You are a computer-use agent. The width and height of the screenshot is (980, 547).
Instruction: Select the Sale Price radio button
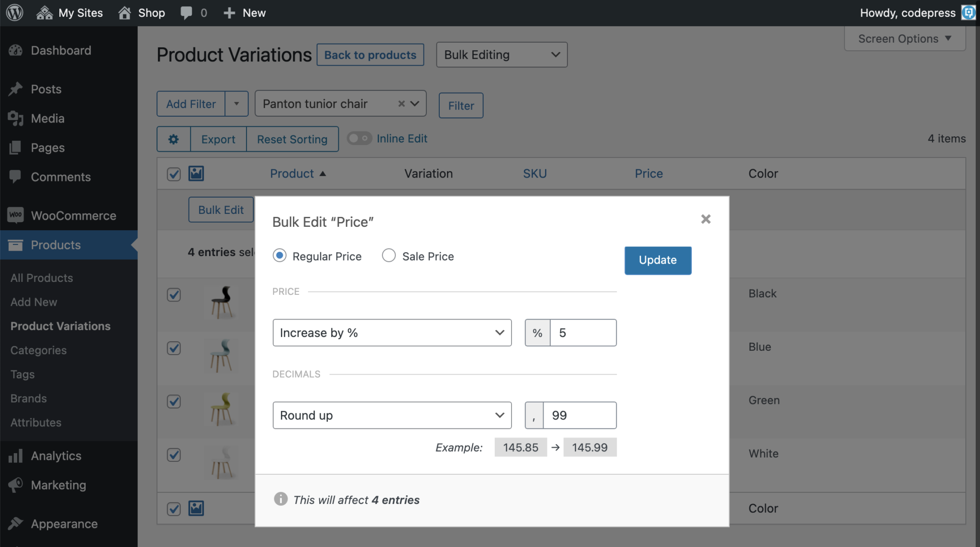(x=389, y=255)
